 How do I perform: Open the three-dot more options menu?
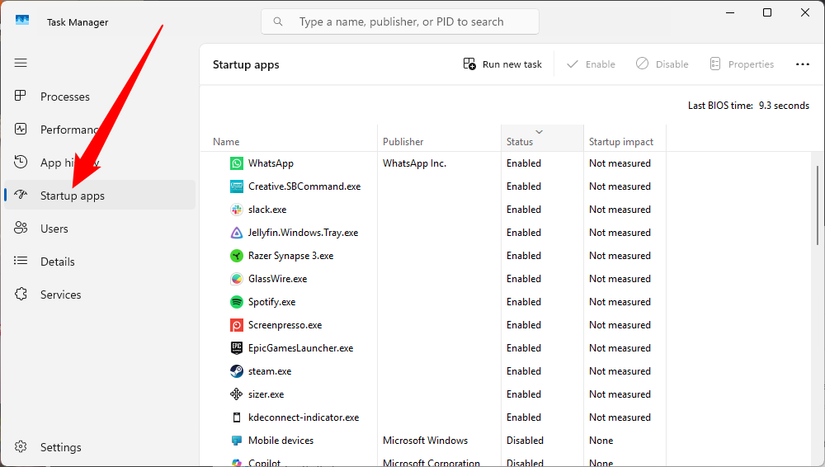802,64
